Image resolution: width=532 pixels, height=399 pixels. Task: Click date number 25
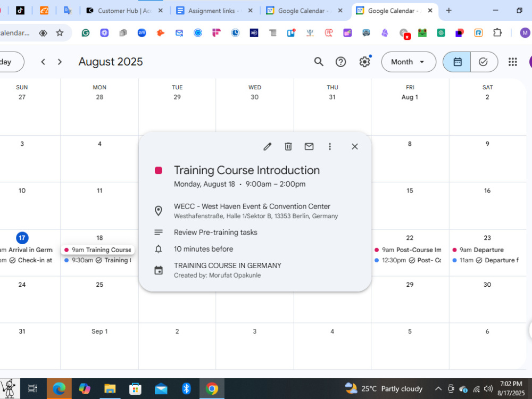point(99,285)
